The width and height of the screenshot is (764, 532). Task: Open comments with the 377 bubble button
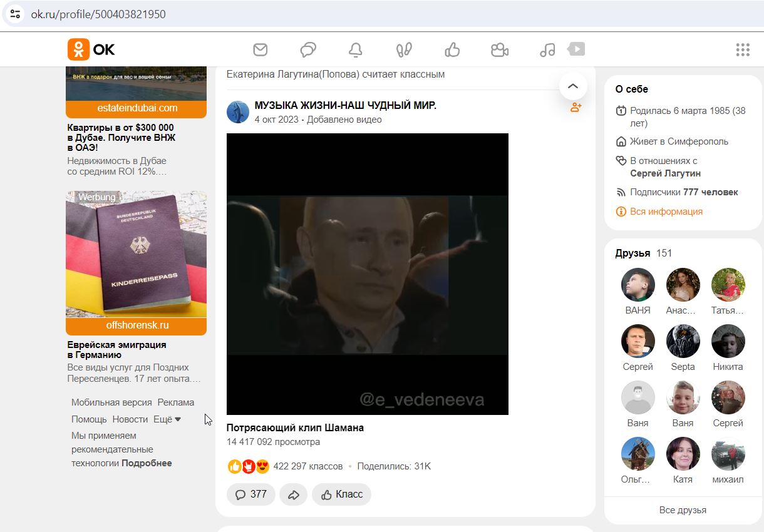pos(251,494)
